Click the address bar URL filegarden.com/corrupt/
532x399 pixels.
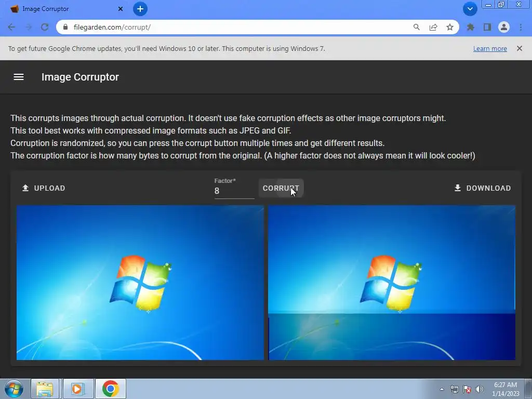tap(112, 27)
